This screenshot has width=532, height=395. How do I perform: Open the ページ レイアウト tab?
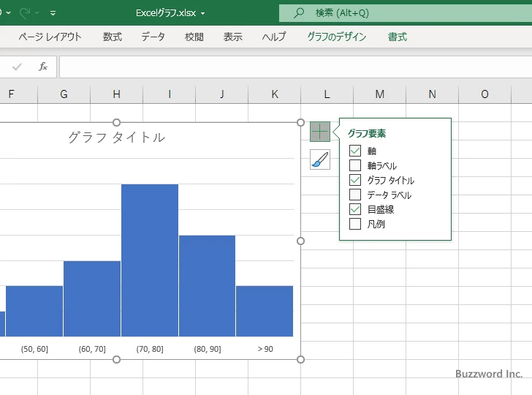[x=50, y=37]
